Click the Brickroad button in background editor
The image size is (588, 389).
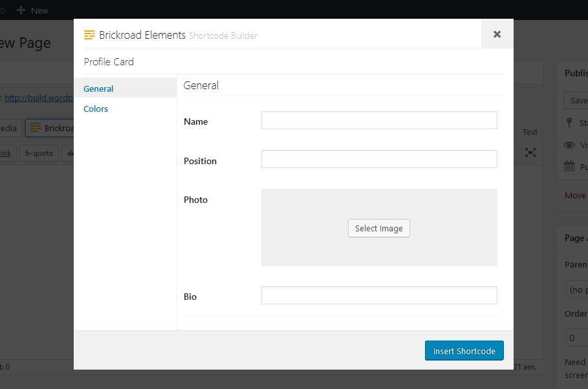tap(50, 128)
